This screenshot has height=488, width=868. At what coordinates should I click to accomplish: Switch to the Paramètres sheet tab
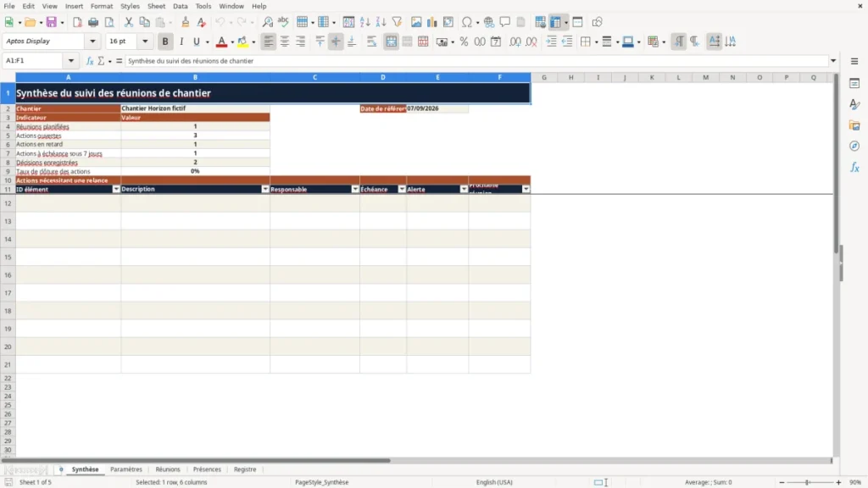(x=126, y=469)
